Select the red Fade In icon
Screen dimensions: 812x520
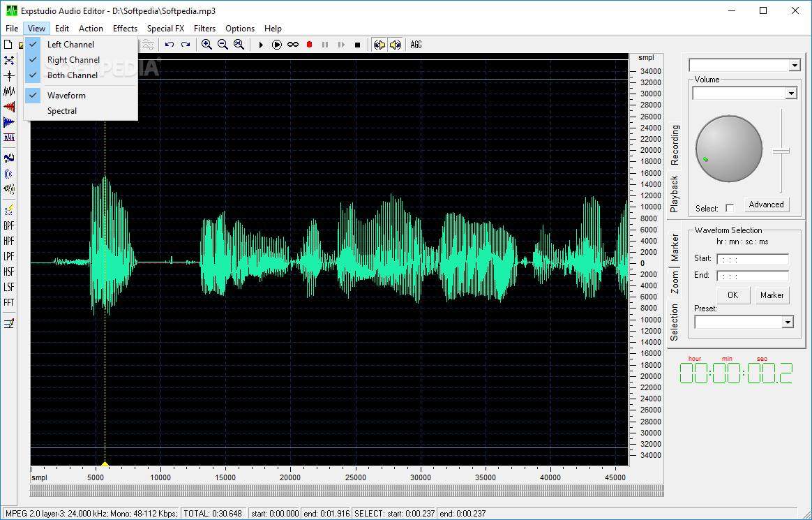click(9, 107)
